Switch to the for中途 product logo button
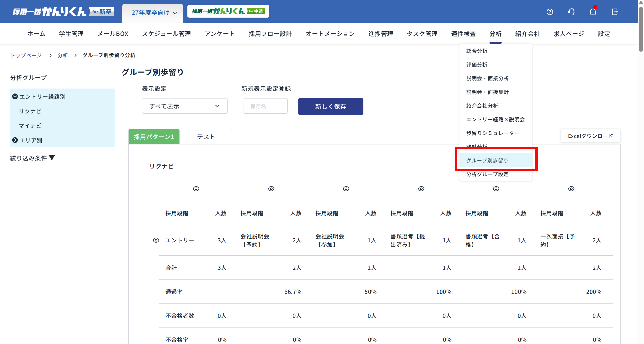This screenshot has height=344, width=644. 228,11
